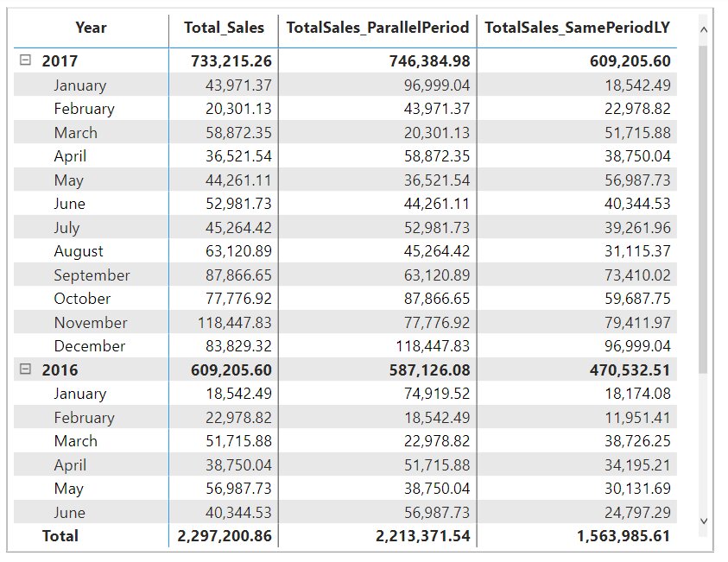Collapse the 2016 year group
728x562 pixels.
click(25, 369)
